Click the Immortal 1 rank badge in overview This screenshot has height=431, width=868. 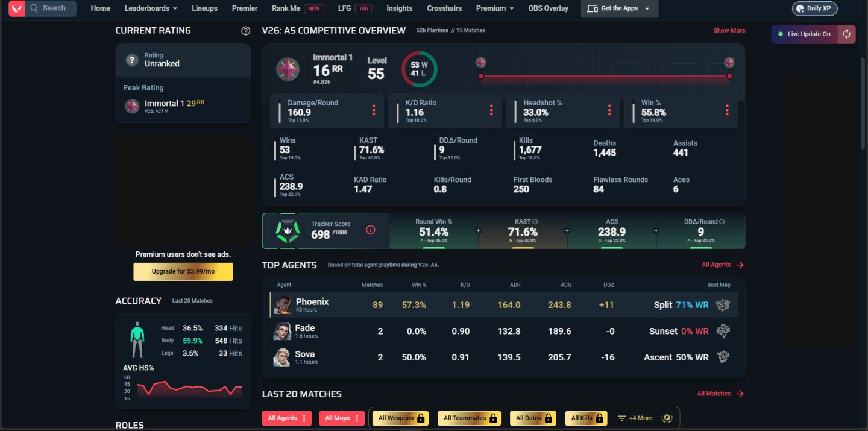[288, 70]
